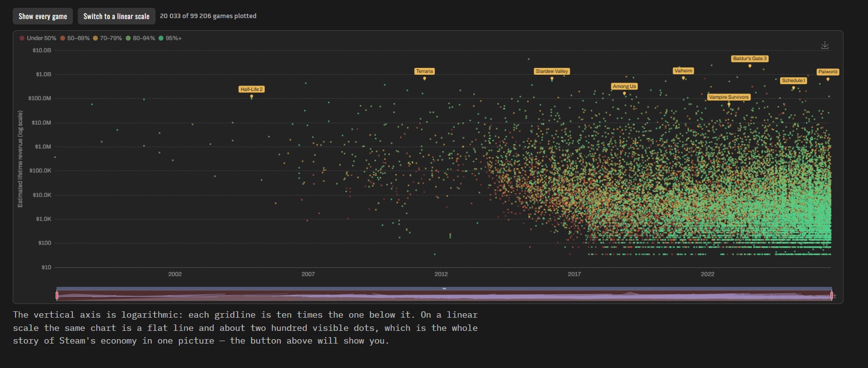The height and width of the screenshot is (368, 868).
Task: Click the zoom slider's top move bar
Action: pyautogui.click(x=444, y=288)
